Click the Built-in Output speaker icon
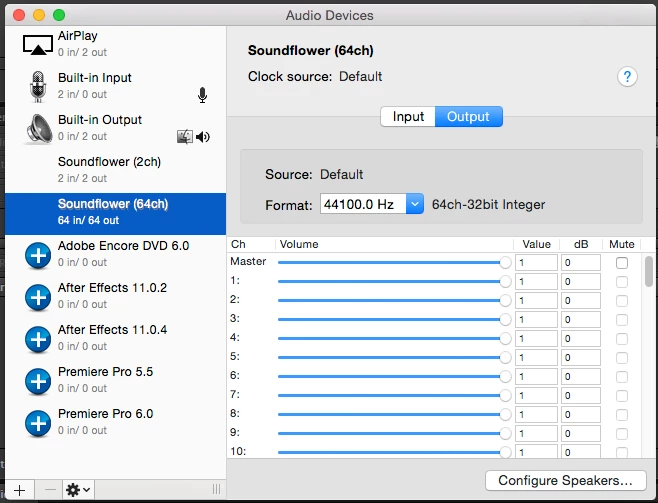This screenshot has width=658, height=503. click(39, 129)
